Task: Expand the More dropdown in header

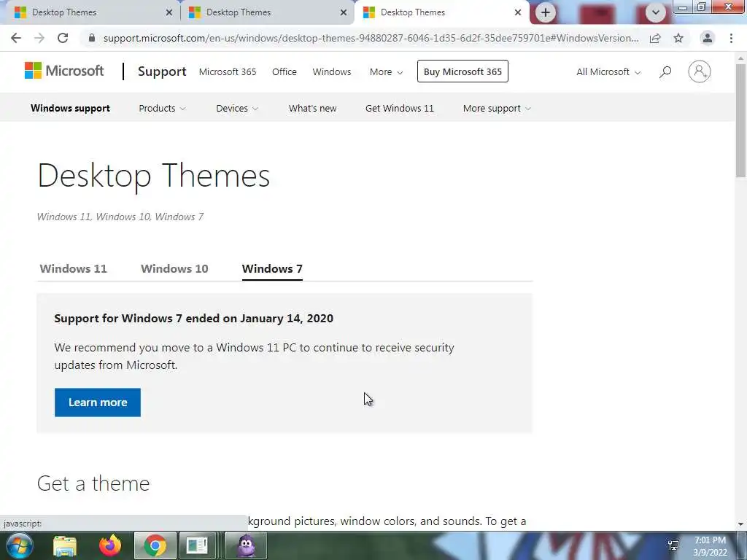Action: 387,72
